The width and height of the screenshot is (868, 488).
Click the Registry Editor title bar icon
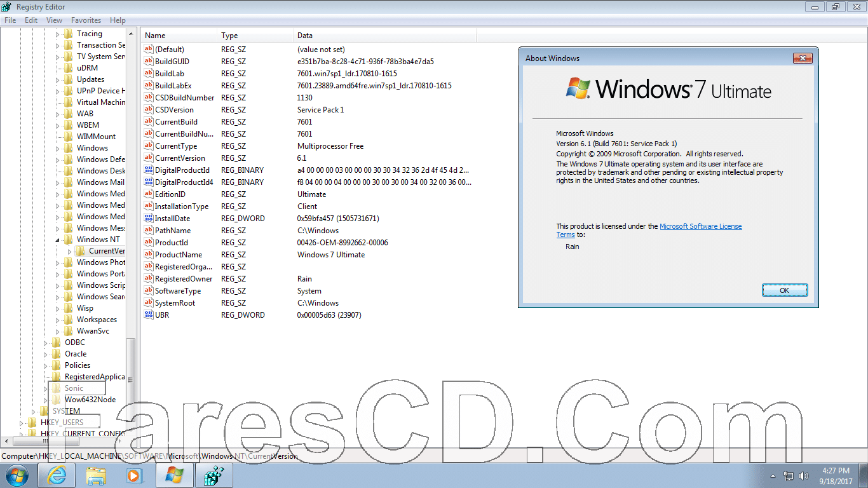(7, 6)
